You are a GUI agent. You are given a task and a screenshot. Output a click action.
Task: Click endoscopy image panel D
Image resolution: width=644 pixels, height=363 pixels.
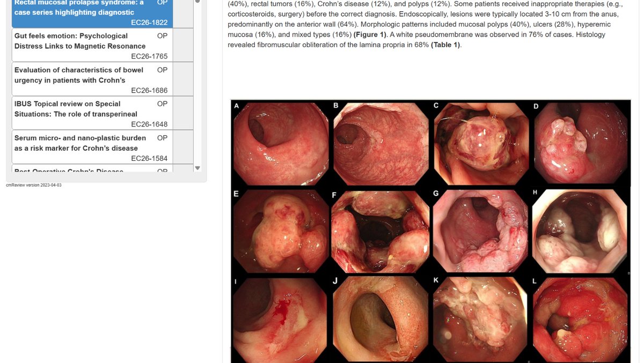580,143
